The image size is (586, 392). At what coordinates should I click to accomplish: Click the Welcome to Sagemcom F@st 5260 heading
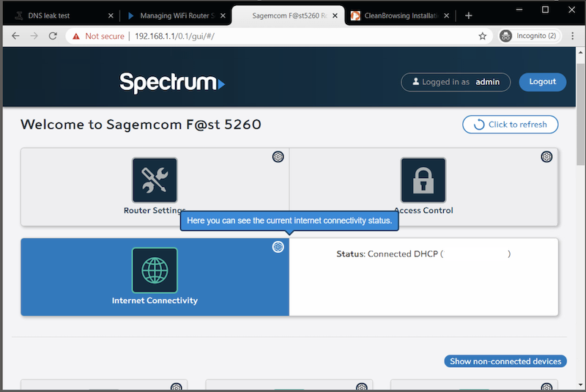pyautogui.click(x=141, y=125)
